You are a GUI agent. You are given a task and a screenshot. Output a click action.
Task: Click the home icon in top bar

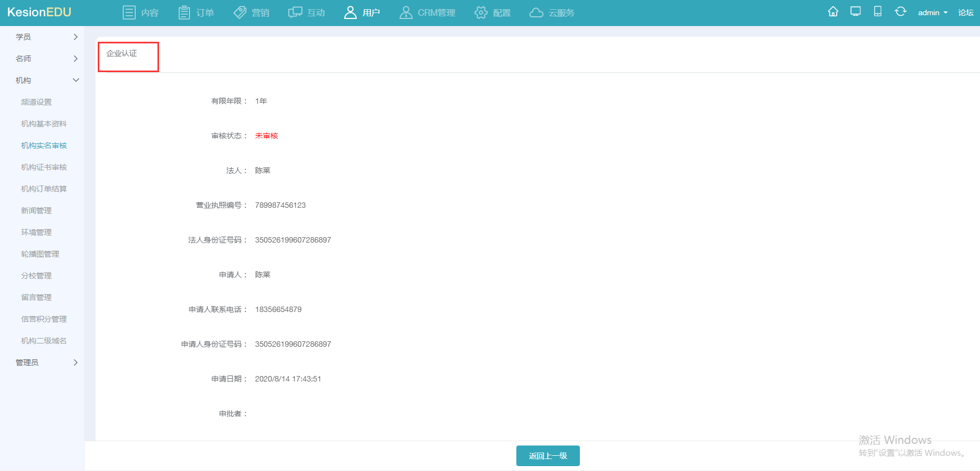click(833, 12)
